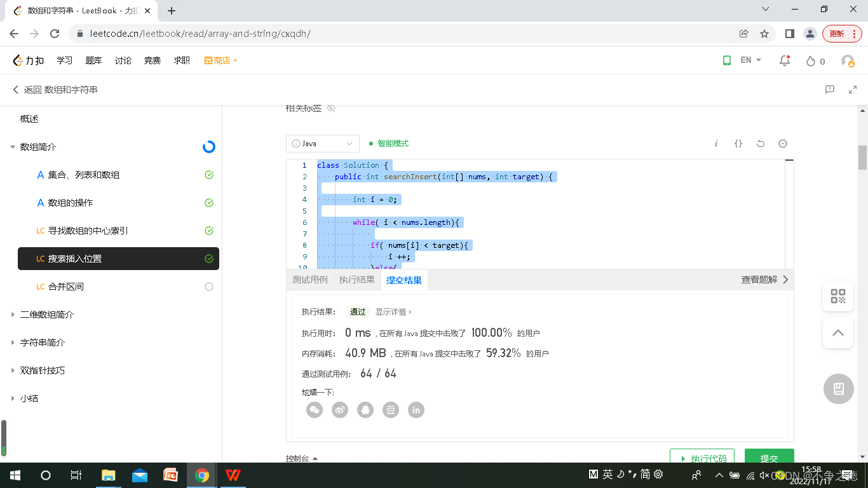Viewport: 868px width, 488px height.
Task: Share result via WeChat icon
Action: [x=315, y=410]
